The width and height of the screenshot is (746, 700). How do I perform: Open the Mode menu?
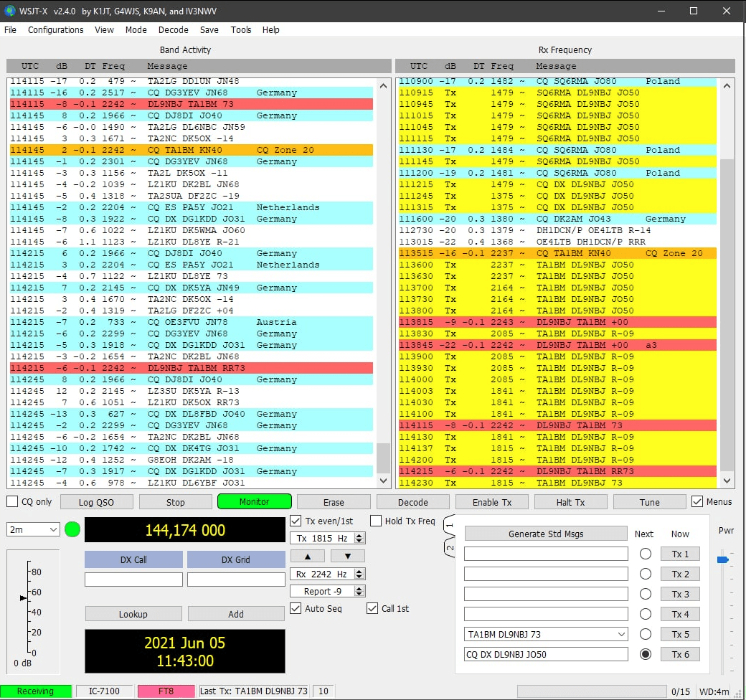coord(136,29)
